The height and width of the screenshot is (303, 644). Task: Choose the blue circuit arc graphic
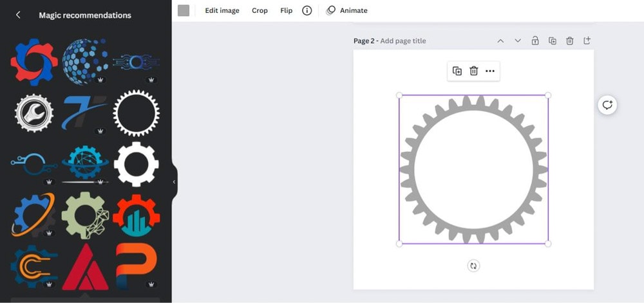33,164
